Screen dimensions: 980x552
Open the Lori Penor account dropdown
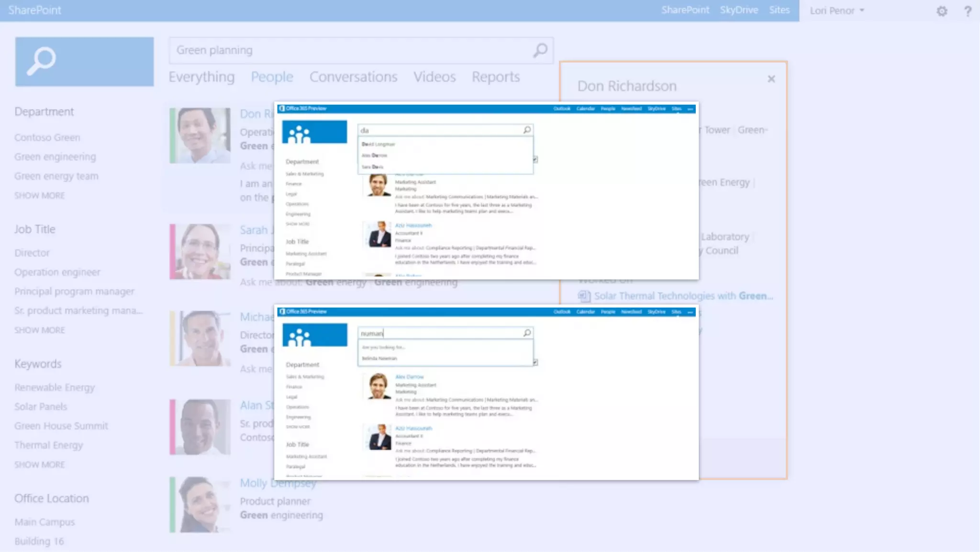[x=837, y=11]
